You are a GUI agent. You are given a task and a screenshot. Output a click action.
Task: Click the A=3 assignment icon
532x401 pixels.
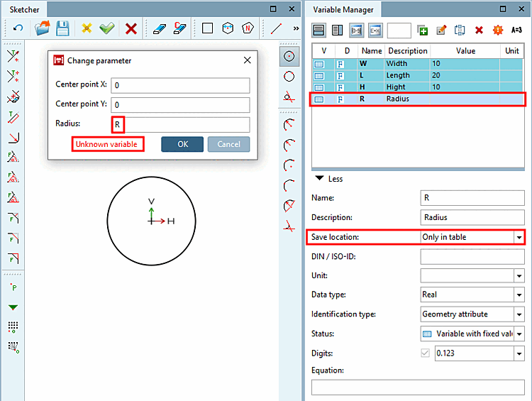516,31
